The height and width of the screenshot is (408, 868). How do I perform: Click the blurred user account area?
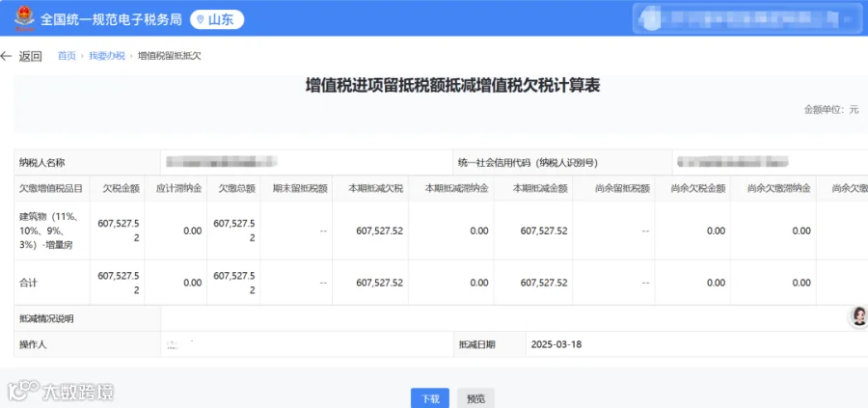coord(746,19)
